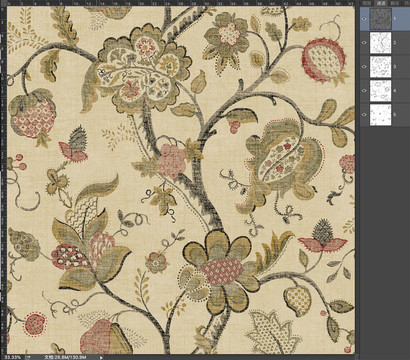Toggle visibility of channel 5
This screenshot has width=410, height=360.
click(x=364, y=115)
